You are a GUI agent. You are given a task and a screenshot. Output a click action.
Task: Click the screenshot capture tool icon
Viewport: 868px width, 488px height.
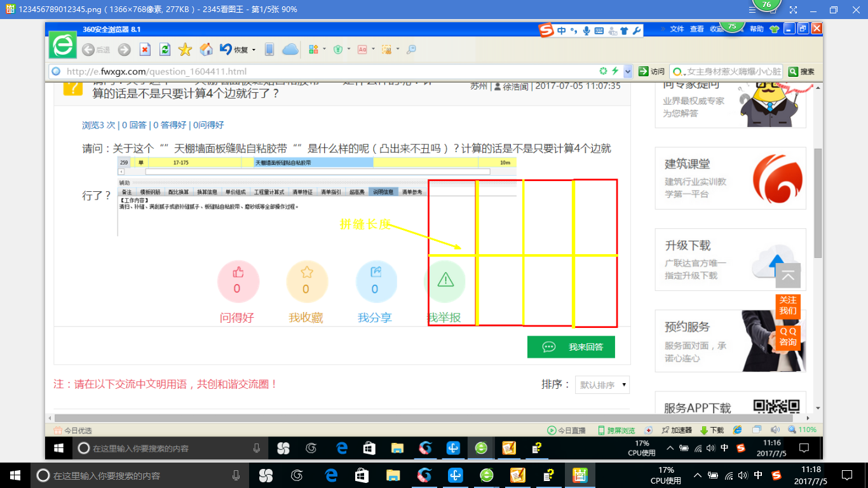[386, 50]
